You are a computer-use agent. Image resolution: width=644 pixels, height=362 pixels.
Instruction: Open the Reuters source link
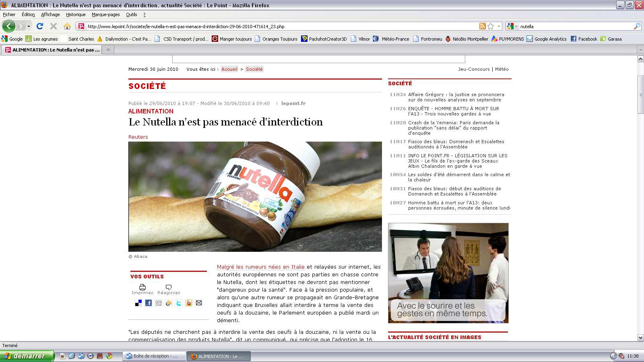click(138, 137)
